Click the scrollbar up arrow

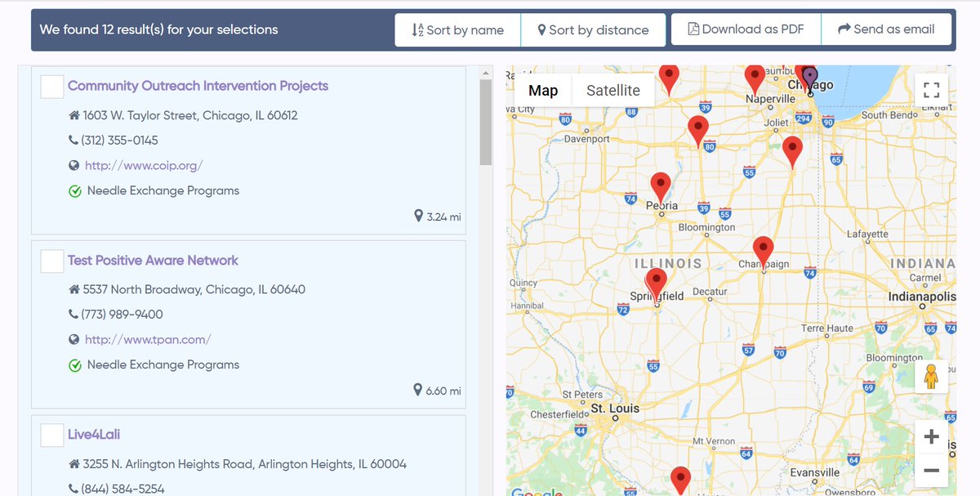click(x=486, y=73)
